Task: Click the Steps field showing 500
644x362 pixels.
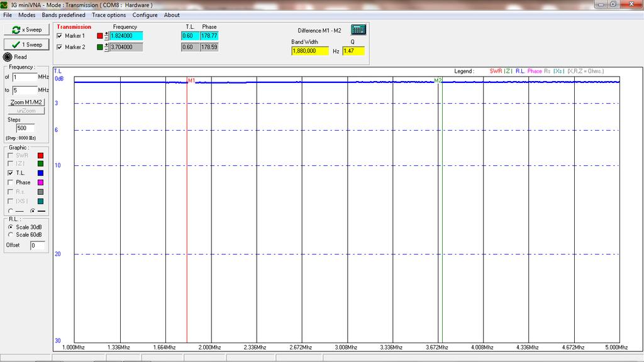Action: [x=25, y=128]
